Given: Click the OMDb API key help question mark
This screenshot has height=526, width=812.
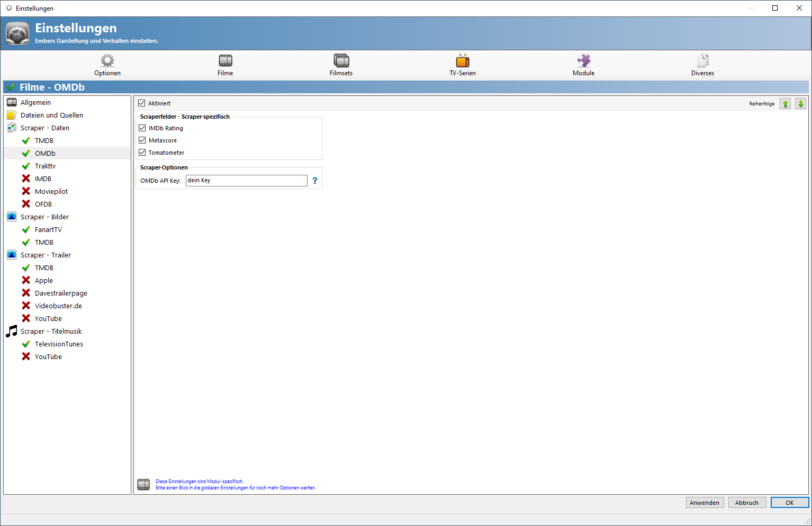Looking at the screenshot, I should (x=315, y=181).
